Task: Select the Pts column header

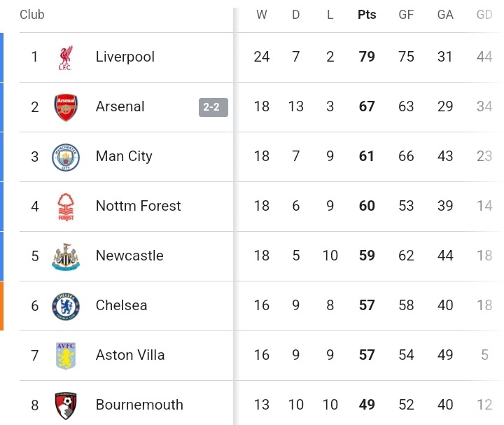Action: pyautogui.click(x=367, y=15)
